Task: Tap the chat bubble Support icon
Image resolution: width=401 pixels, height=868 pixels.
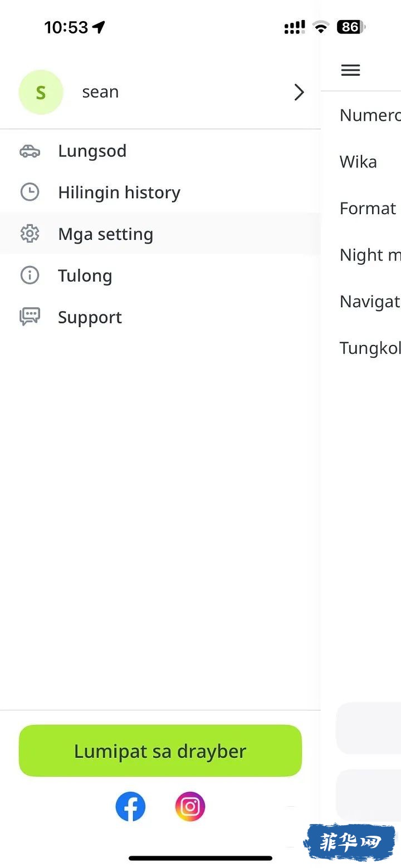Action: (30, 317)
